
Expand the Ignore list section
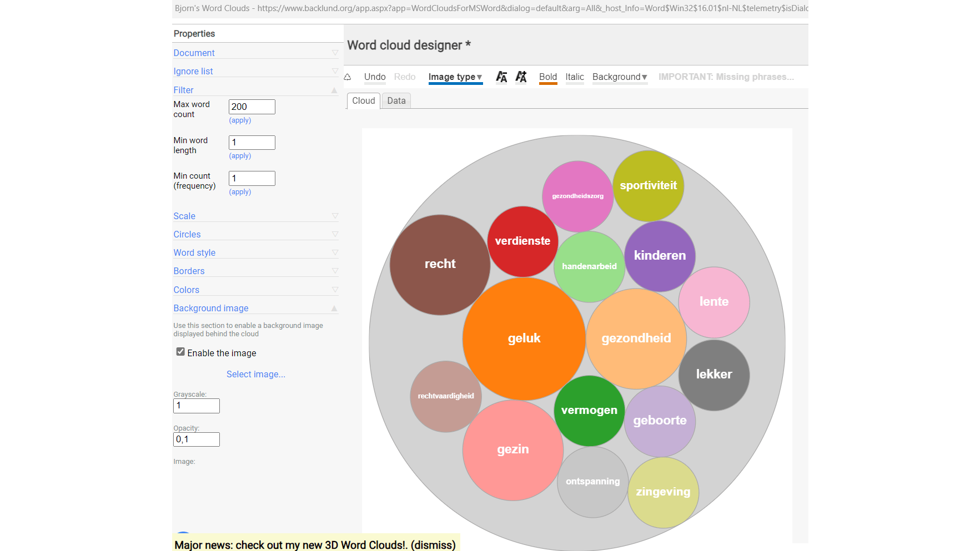pos(255,71)
